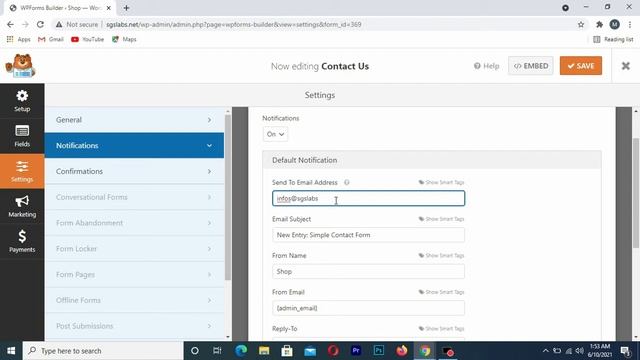Open the Windows Start menu
Viewport: 640px width, 360px height.
[11, 351]
